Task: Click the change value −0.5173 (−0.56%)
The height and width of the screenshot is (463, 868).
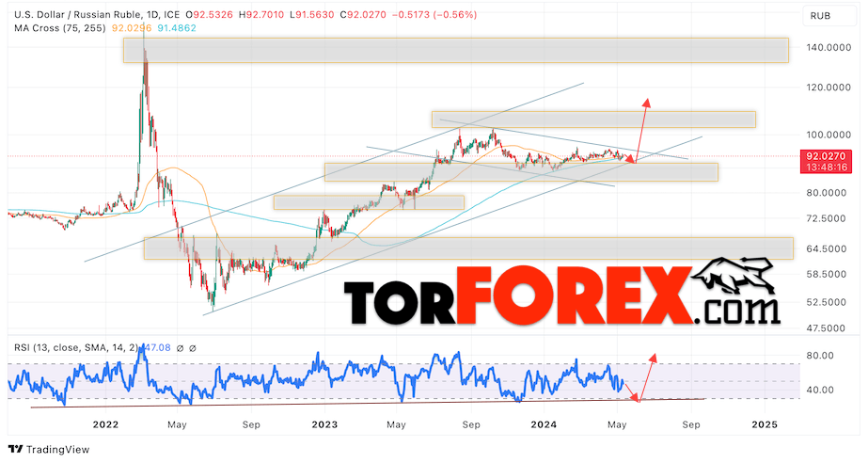Action: pos(434,15)
